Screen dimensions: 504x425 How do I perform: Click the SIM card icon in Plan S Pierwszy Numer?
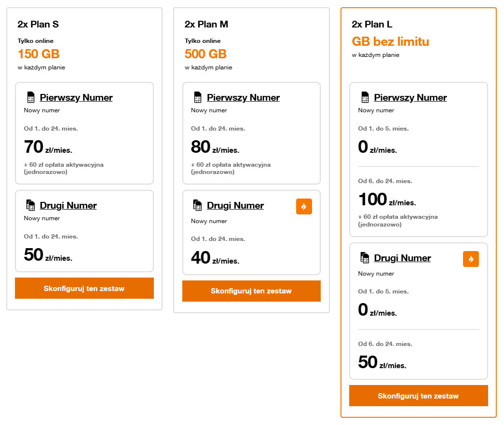coord(31,97)
